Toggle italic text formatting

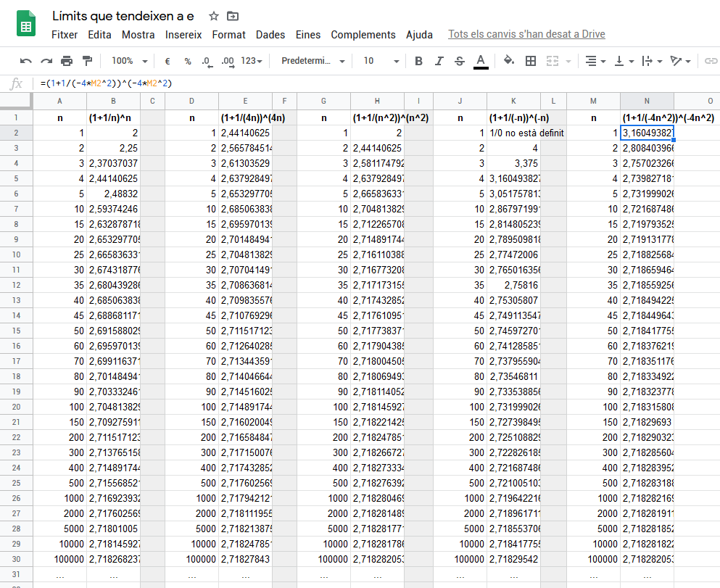(439, 61)
